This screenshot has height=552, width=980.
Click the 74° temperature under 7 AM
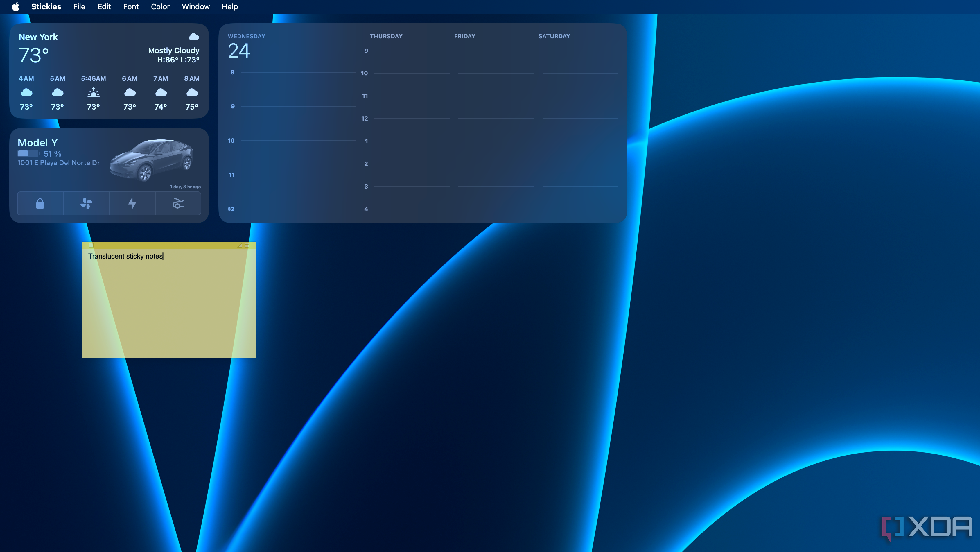click(161, 107)
